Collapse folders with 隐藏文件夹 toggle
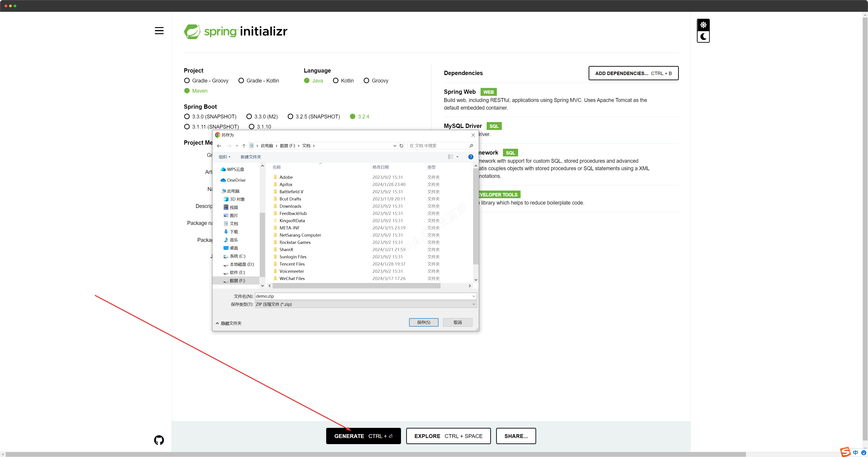The height and width of the screenshot is (457, 868). point(229,323)
